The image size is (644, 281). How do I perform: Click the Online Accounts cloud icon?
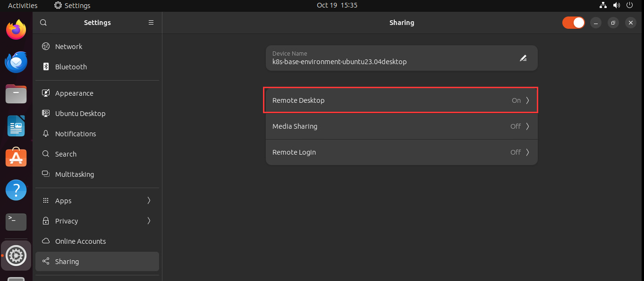(x=46, y=241)
